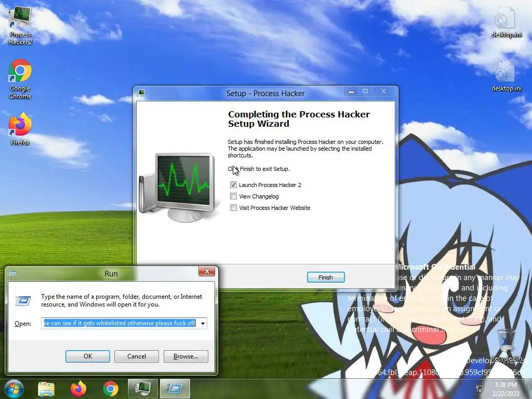Open the Firefox desktop shortcut

(x=20, y=129)
